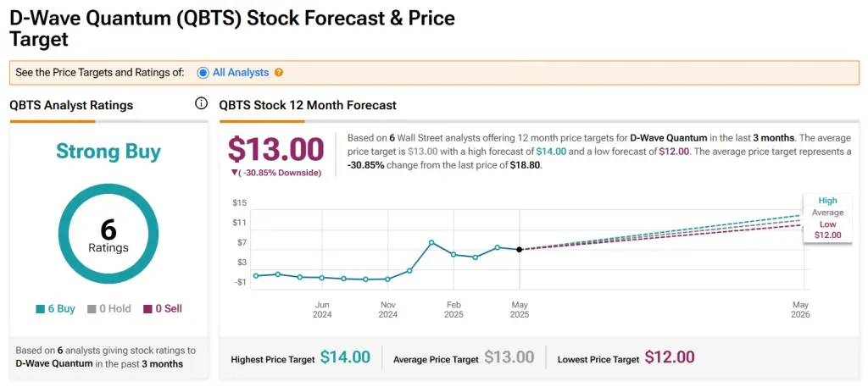Click the downward triangle beside 30.85% Downside

[233, 173]
